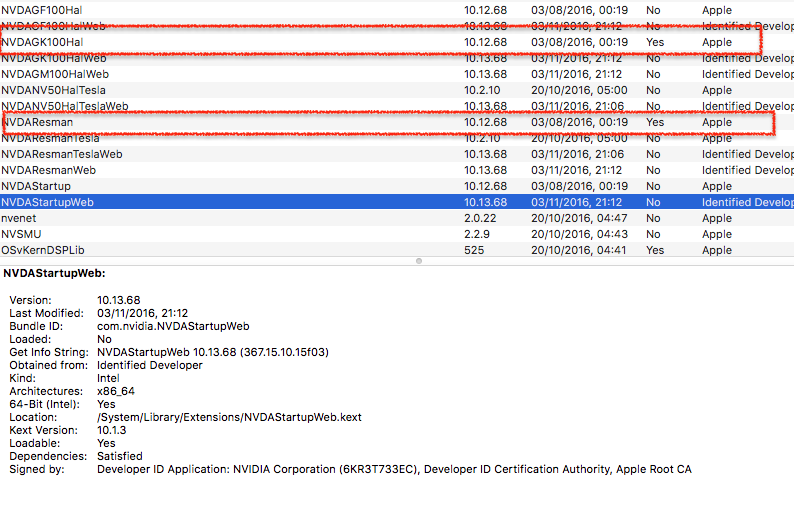Click the Last Modified value in details pane
This screenshot has width=794, height=510.
coord(142,313)
